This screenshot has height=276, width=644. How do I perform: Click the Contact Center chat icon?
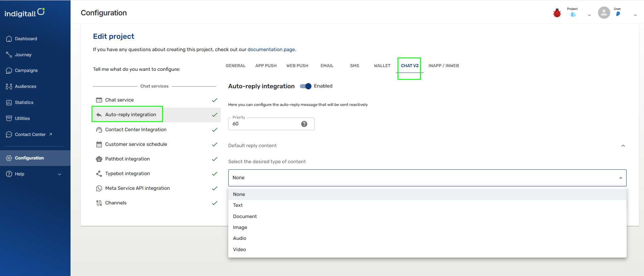click(x=9, y=135)
